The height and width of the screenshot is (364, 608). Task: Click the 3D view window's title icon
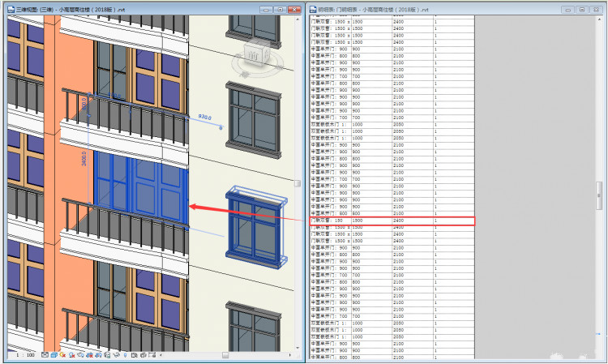11,9
